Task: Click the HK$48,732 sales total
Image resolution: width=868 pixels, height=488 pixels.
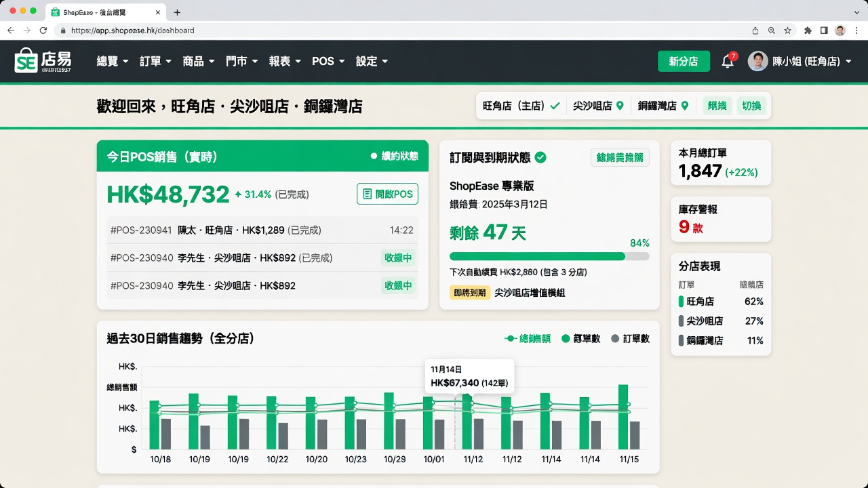Action: [x=168, y=195]
